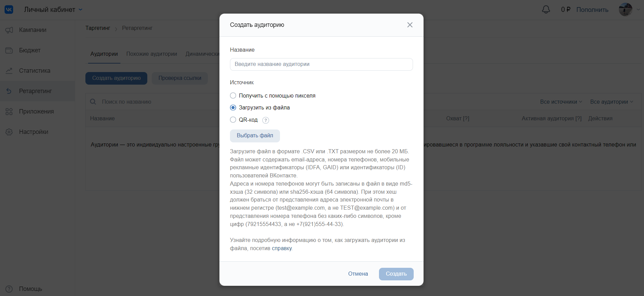The width and height of the screenshot is (644, 296).
Task: Click the Settings gear icon
Action: point(9,132)
